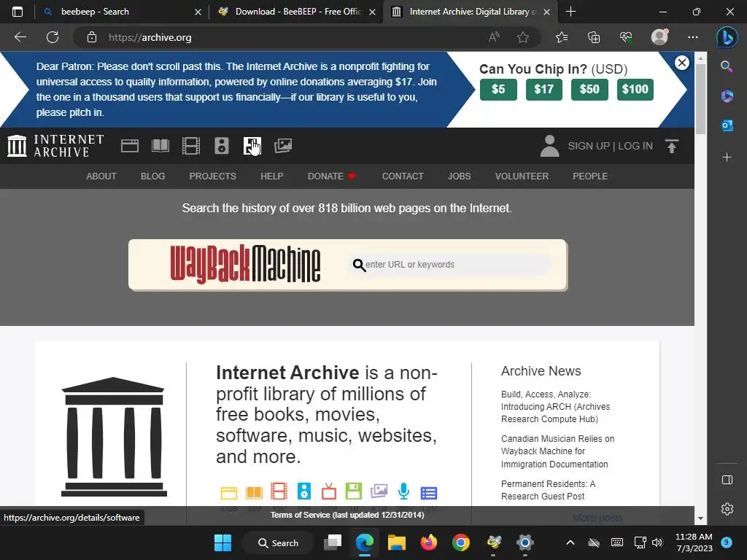Click the Read aloud icon in address bar
Image resolution: width=747 pixels, height=560 pixels.
pos(494,37)
